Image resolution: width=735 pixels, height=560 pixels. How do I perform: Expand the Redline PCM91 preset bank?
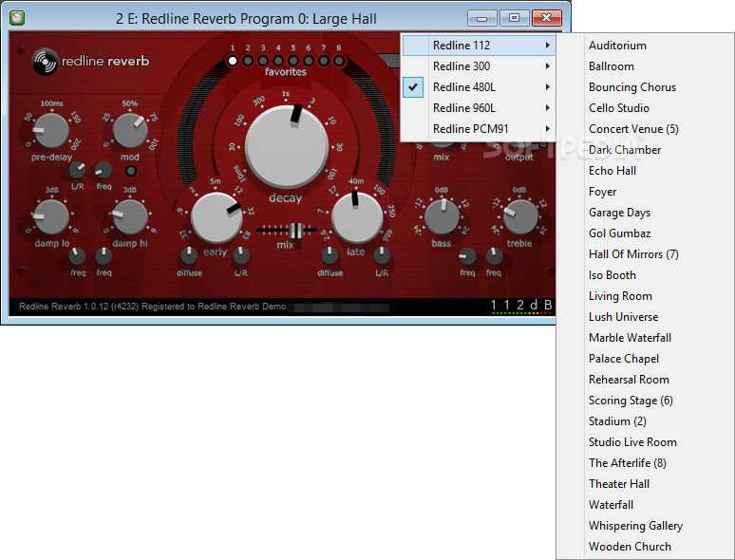(478, 129)
